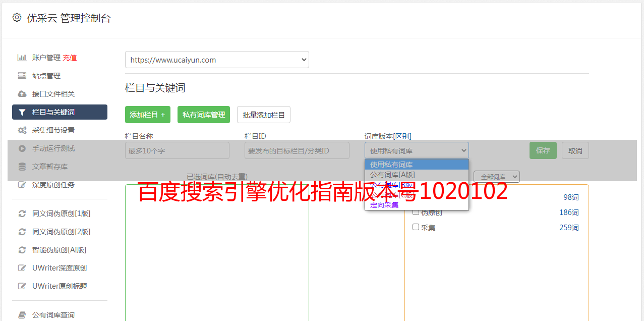
Task: Tick the 伪原创 checkbox
Action: point(416,212)
